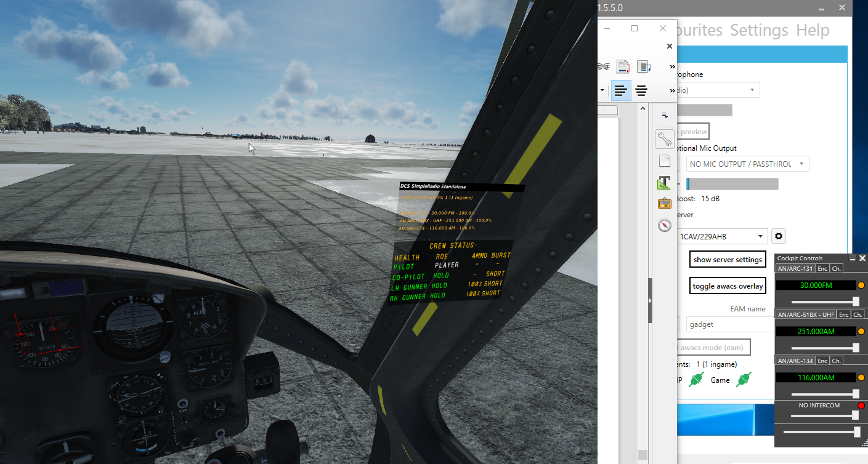868x464 pixels.
Task: Click the LH GUNNER row in crew status
Action: point(447,286)
